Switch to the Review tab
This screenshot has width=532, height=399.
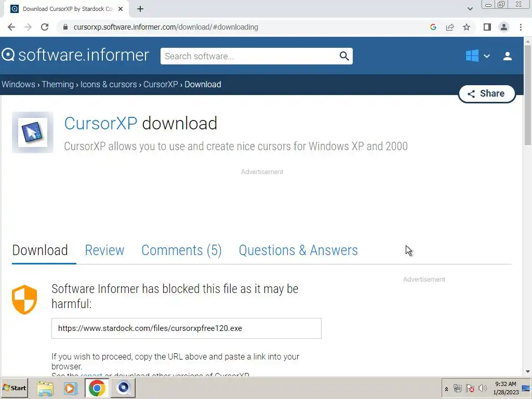[x=104, y=250]
